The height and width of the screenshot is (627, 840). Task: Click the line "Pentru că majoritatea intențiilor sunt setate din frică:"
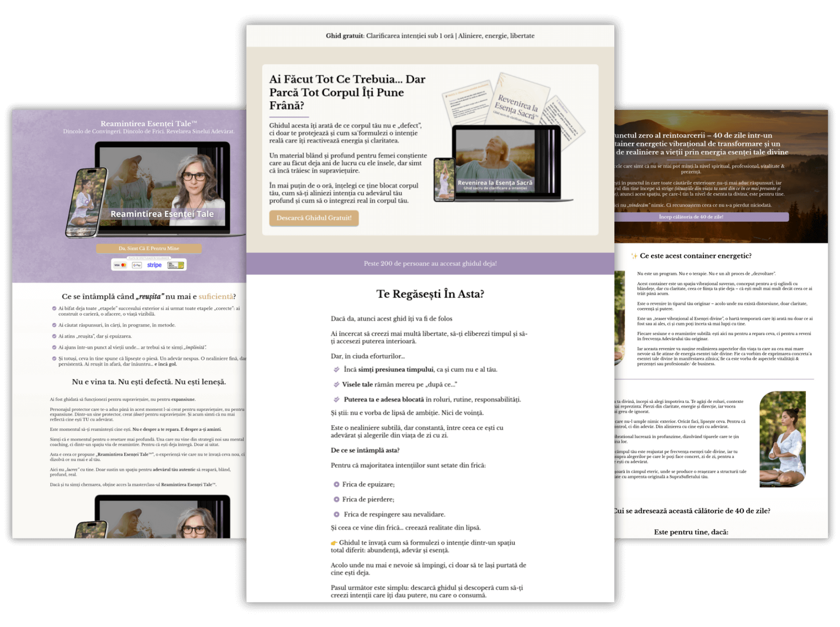(x=408, y=465)
